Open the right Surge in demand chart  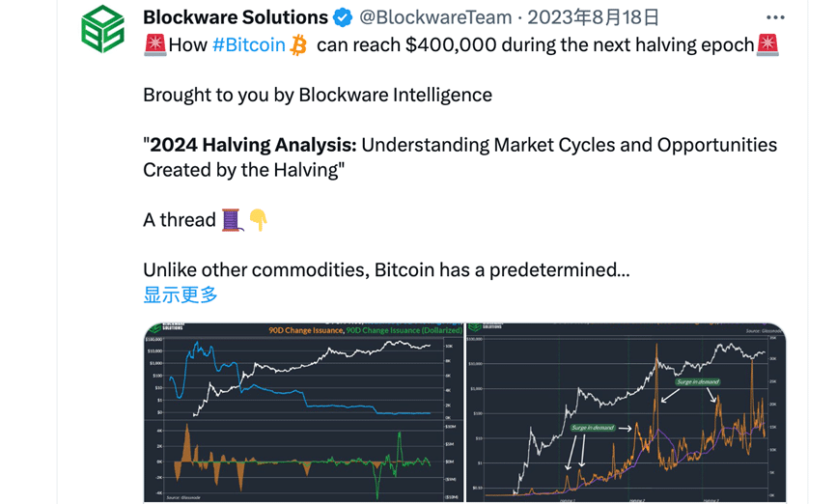tap(626, 412)
